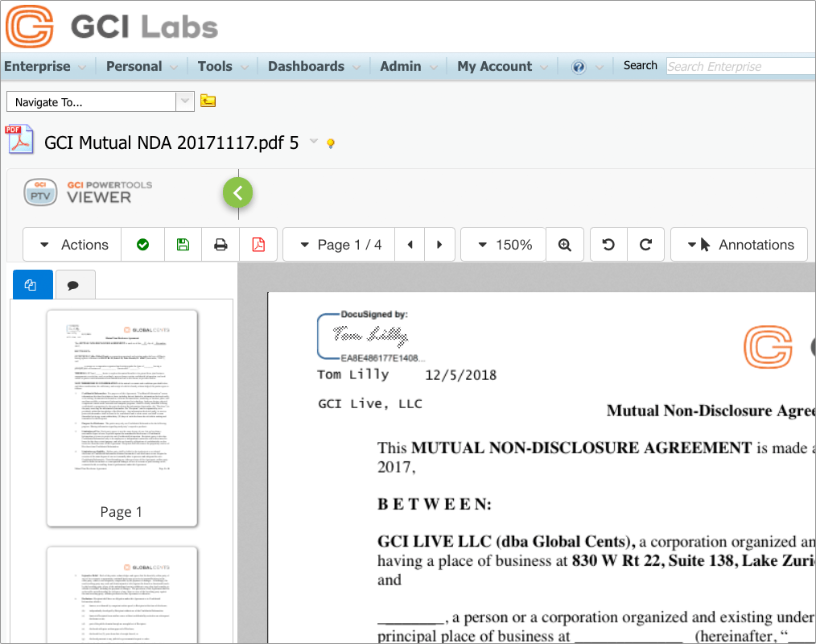This screenshot has width=816, height=644.
Task: Open the help question mark icon
Action: pos(578,67)
